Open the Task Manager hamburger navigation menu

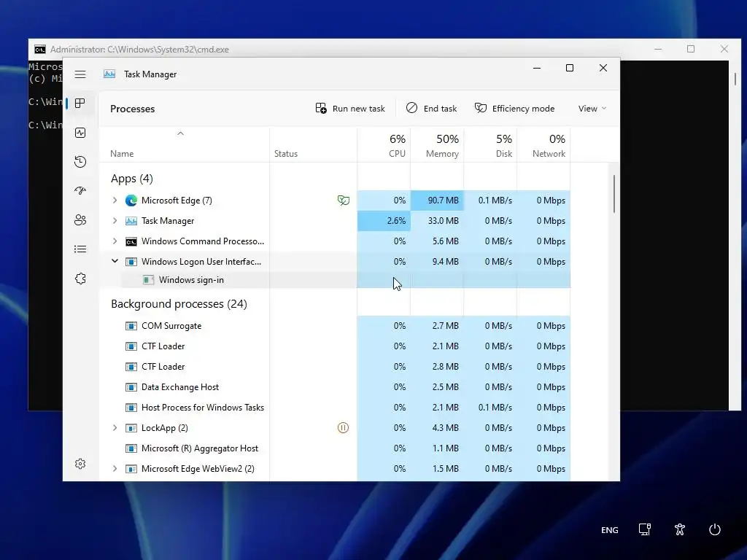click(80, 74)
